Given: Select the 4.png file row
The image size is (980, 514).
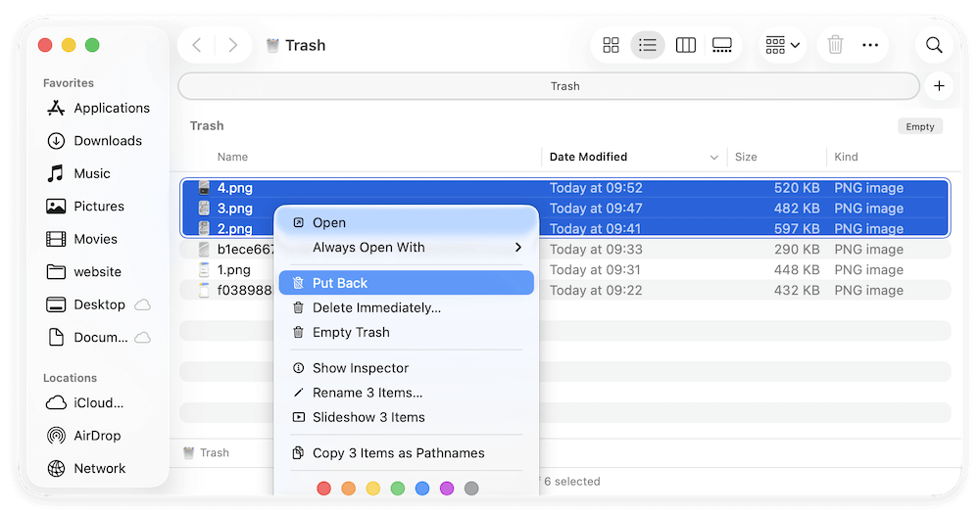Looking at the screenshot, I should click(565, 188).
